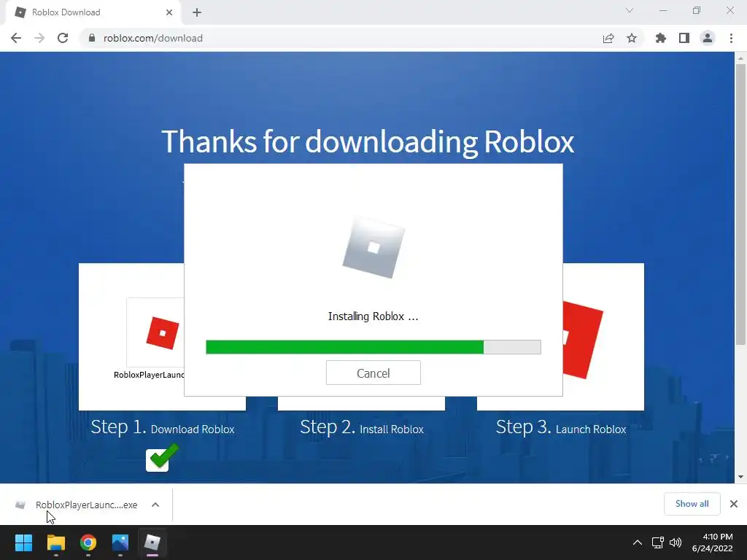Show hidden system tray icons

[x=638, y=542]
